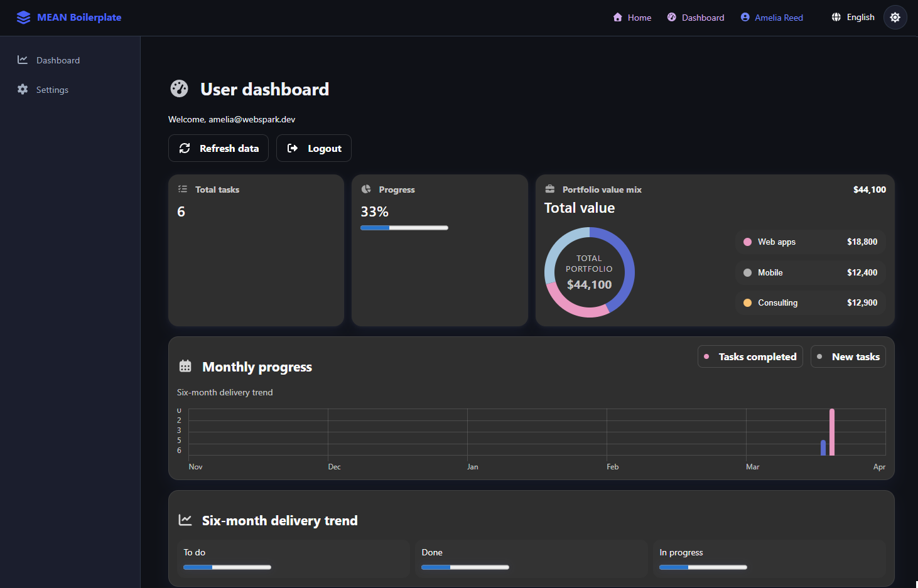Click the calendar icon beside Monthly progress

pos(185,366)
